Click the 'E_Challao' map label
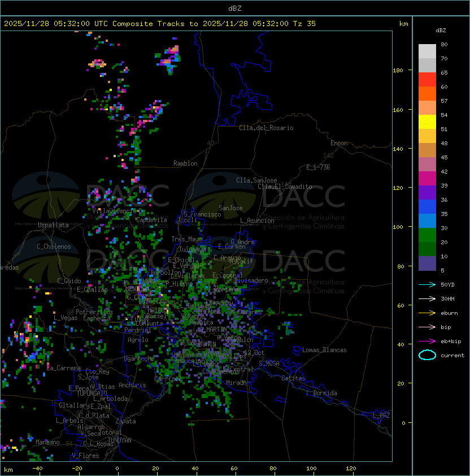This screenshot has width=470, height=476. (x=92, y=289)
